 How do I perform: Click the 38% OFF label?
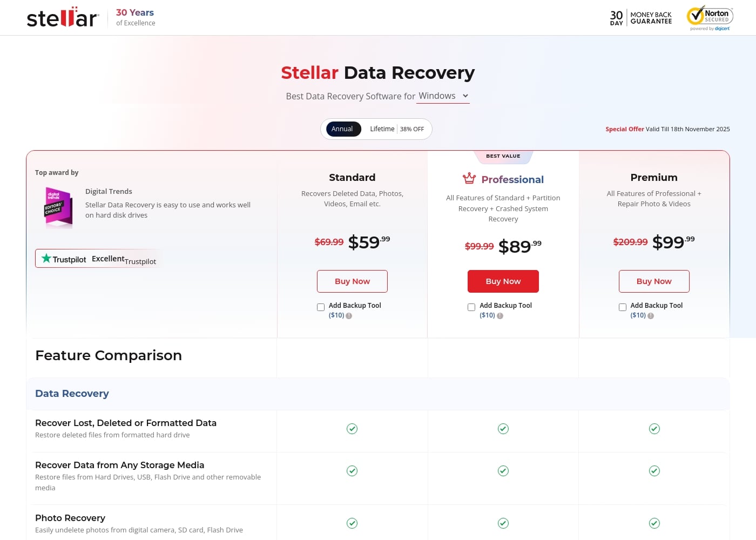[412, 129]
